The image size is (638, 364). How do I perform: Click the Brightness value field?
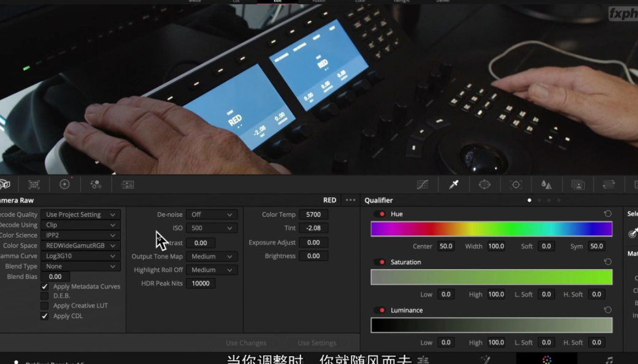tap(313, 256)
